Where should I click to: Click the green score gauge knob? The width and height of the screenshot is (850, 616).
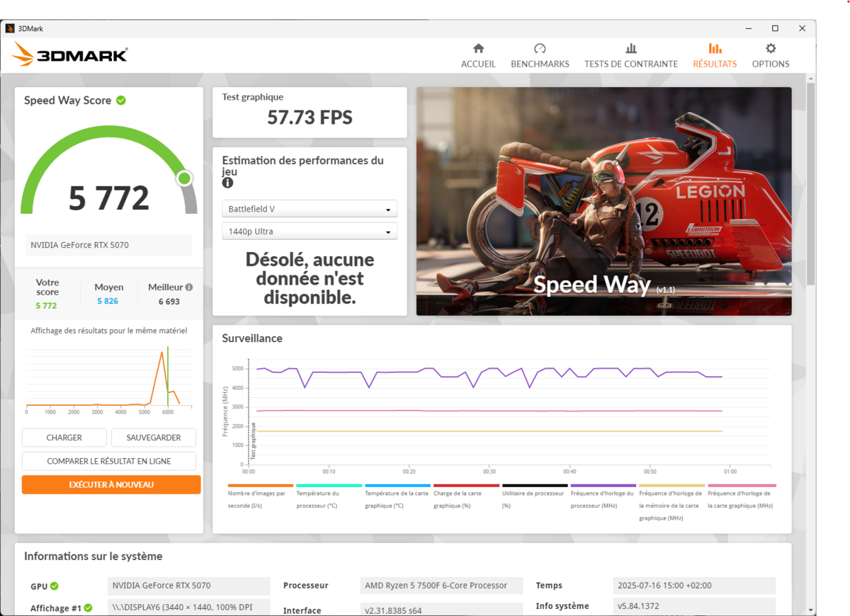[184, 178]
